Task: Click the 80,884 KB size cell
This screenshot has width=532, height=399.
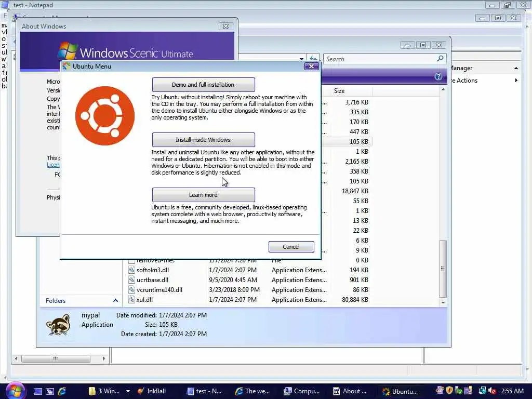Action: point(355,300)
